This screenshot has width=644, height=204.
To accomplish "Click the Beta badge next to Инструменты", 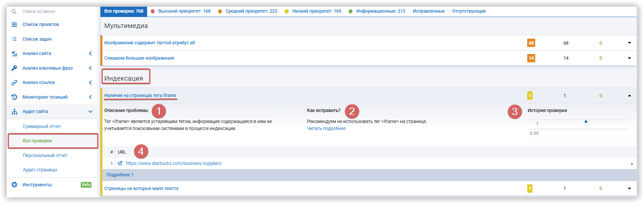I will pos(86,185).
